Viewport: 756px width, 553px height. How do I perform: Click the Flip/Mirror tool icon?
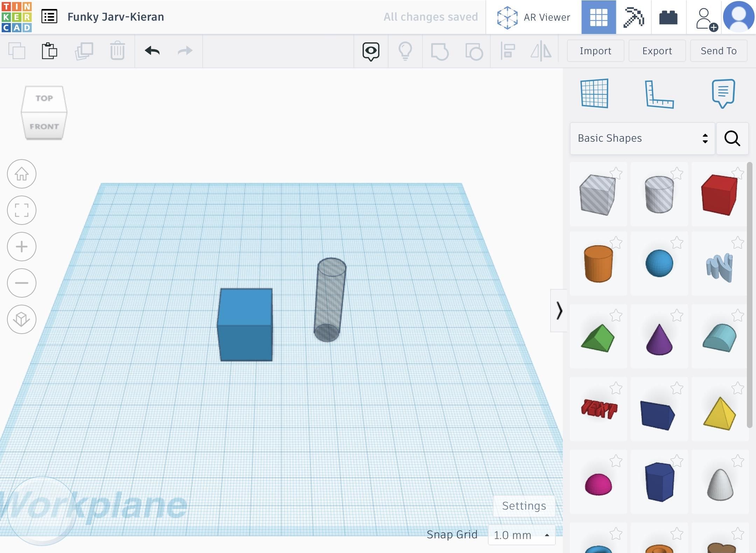540,51
